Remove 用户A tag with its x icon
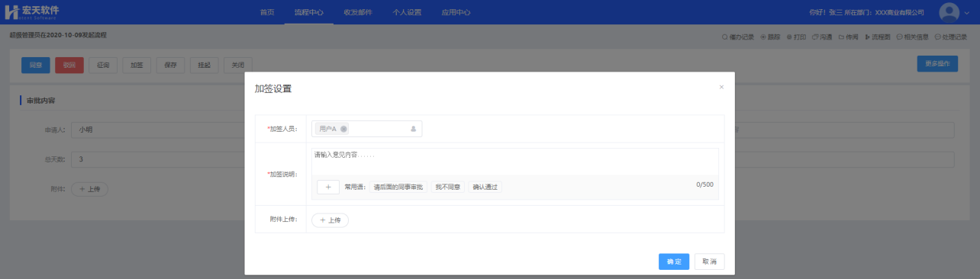 click(343, 129)
